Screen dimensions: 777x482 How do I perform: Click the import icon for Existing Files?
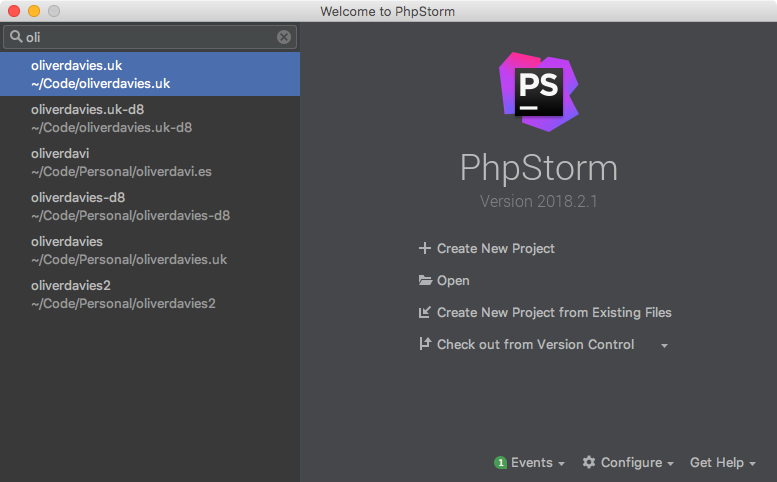pyautogui.click(x=425, y=313)
